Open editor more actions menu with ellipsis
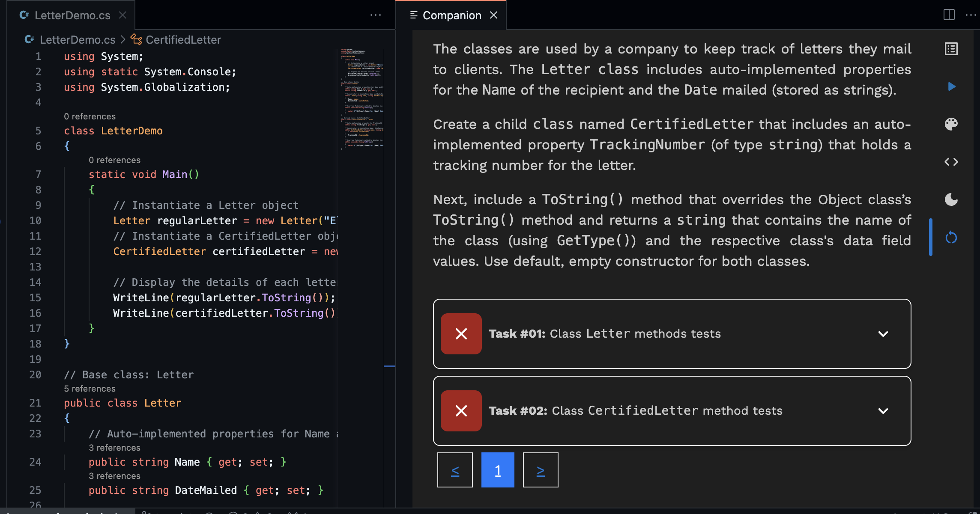Viewport: 980px width, 514px height. (376, 15)
